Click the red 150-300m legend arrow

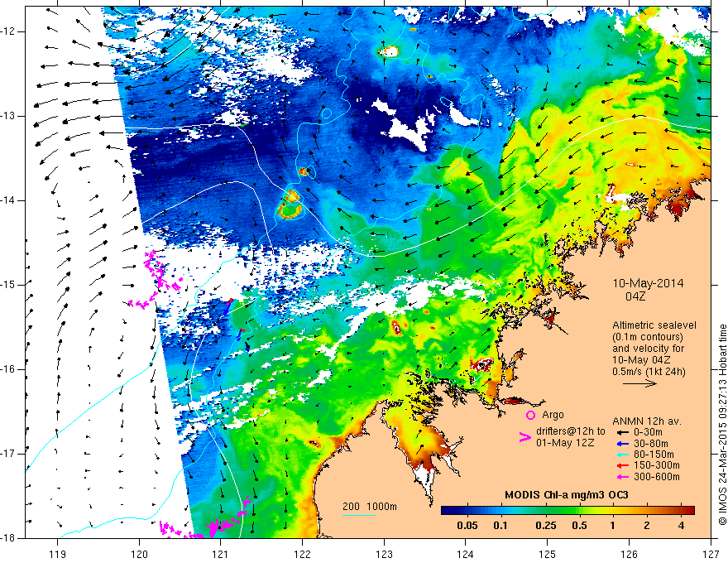pyautogui.click(x=623, y=465)
